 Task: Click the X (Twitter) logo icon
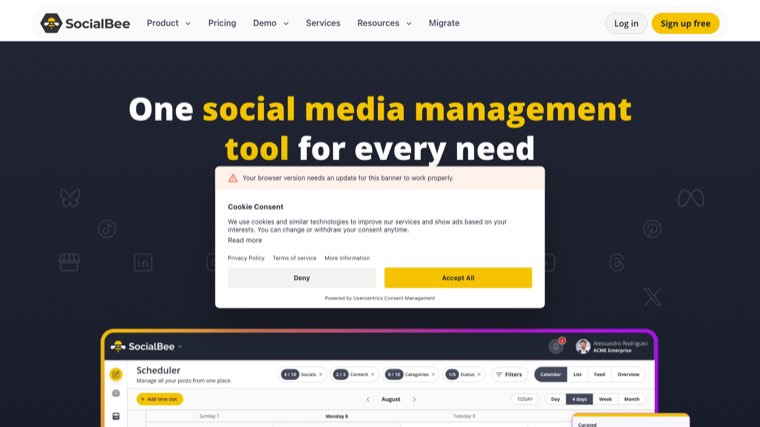point(653,297)
